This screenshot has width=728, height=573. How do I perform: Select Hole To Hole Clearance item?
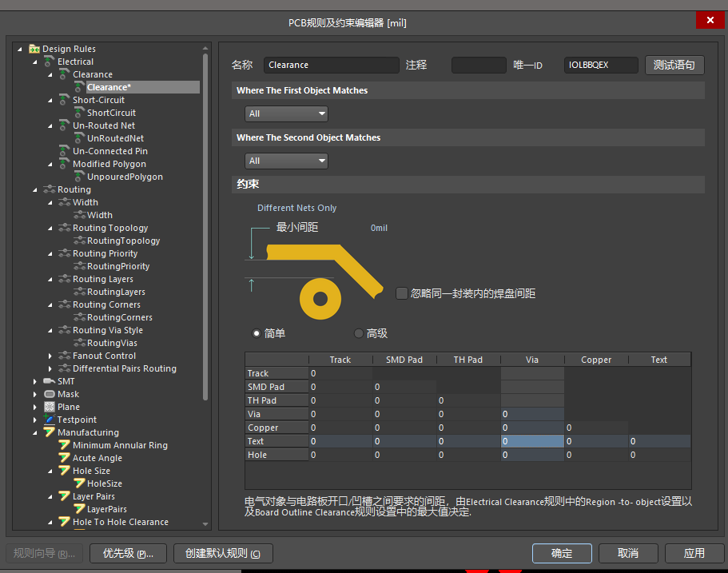120,522
